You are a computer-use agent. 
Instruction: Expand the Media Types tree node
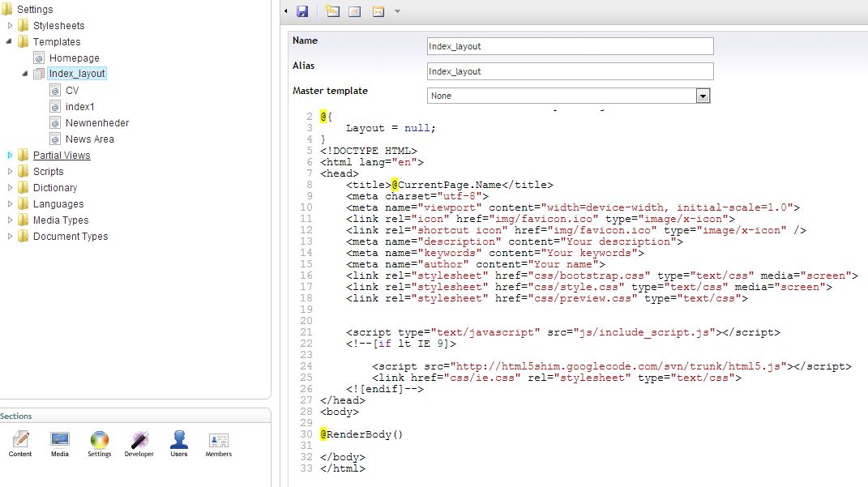10,220
